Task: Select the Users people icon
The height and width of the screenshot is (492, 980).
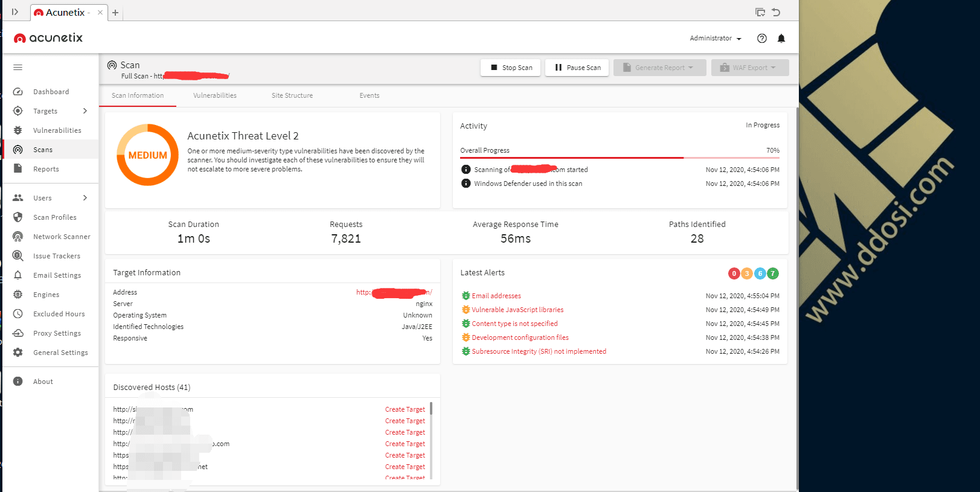Action: pyautogui.click(x=18, y=198)
